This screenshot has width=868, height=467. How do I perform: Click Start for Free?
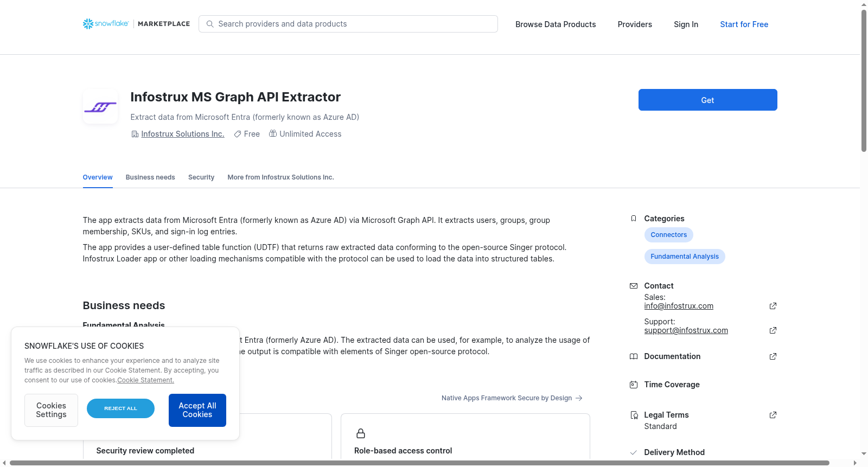[744, 24]
